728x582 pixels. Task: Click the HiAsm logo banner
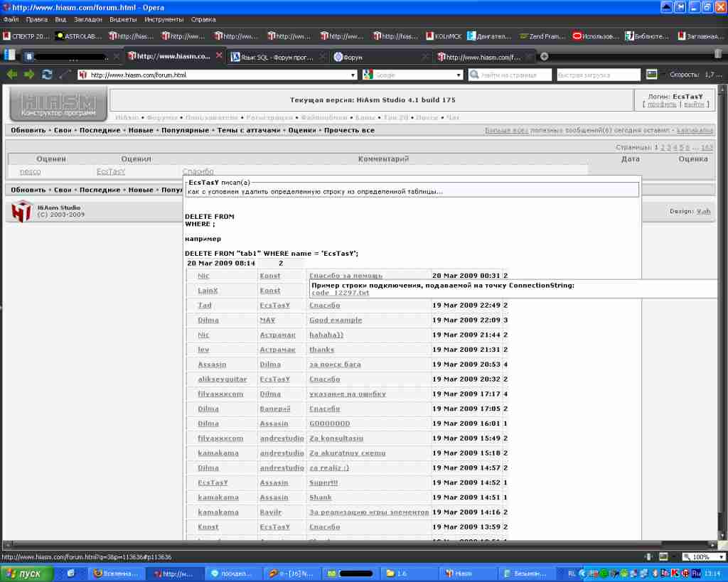pos(58,104)
